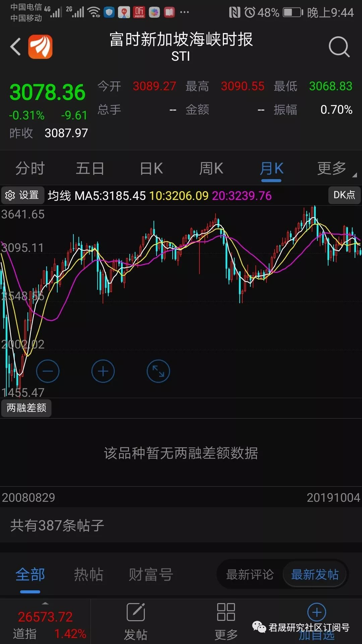This screenshot has width=362, height=644.
Task: Tap the back arrow icon
Action: tap(15, 47)
